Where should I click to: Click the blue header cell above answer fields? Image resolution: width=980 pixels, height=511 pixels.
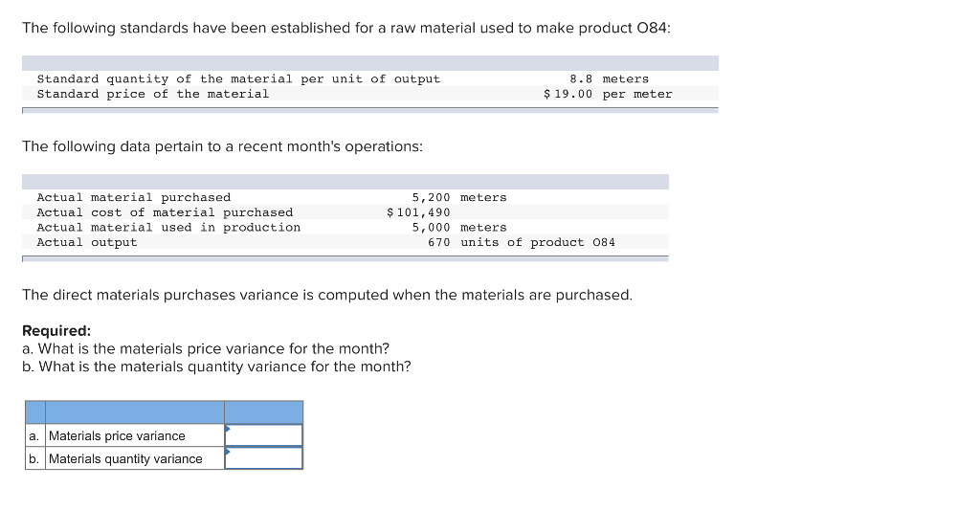[x=264, y=412]
